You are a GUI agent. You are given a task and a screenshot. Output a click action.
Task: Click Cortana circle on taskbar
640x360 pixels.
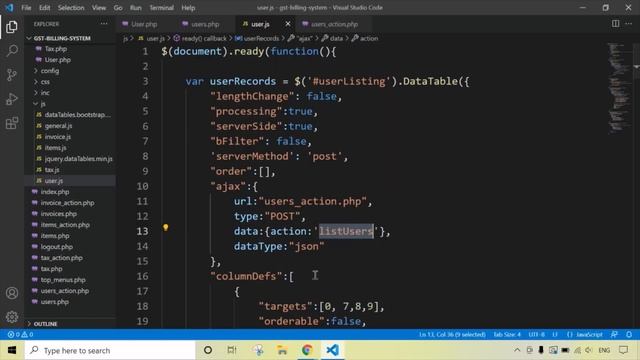(208, 350)
